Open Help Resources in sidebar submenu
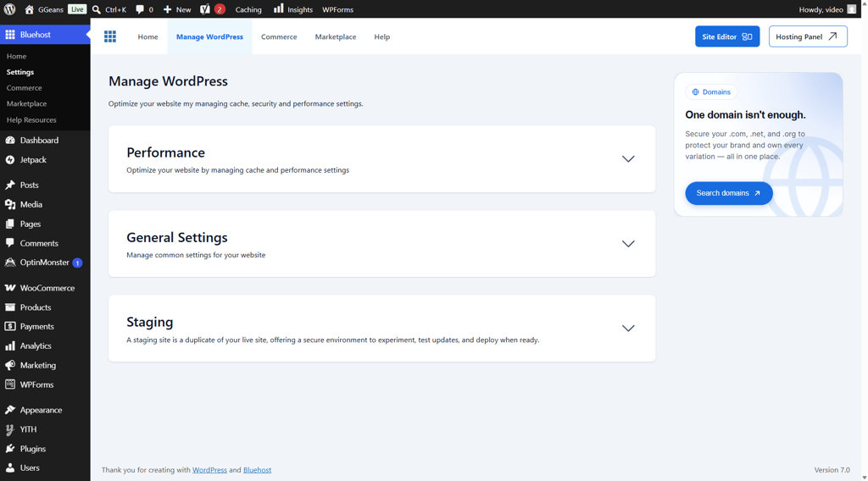 [x=31, y=120]
